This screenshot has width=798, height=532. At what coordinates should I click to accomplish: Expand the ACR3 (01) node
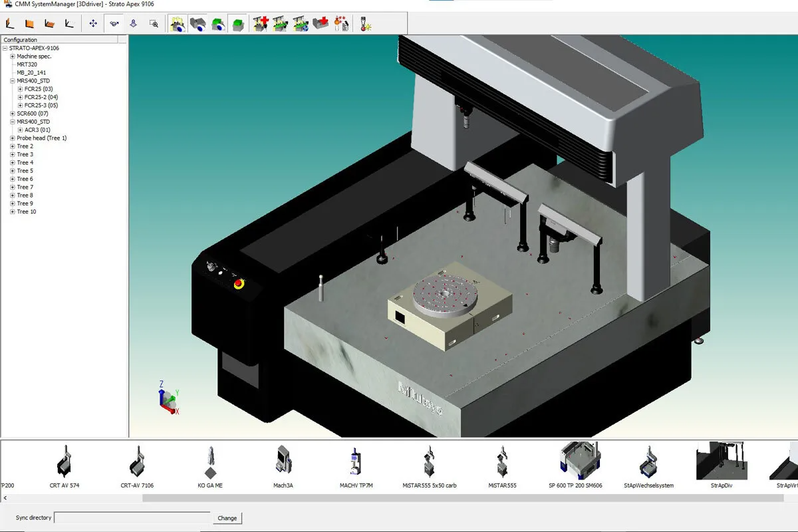point(21,130)
